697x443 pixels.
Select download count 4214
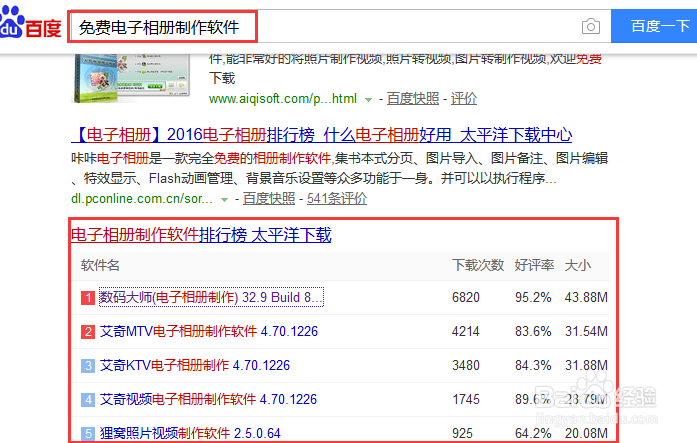coord(466,331)
